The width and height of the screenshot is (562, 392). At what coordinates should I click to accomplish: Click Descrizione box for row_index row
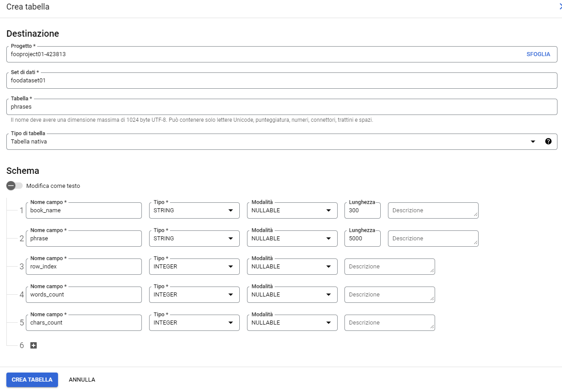click(390, 267)
